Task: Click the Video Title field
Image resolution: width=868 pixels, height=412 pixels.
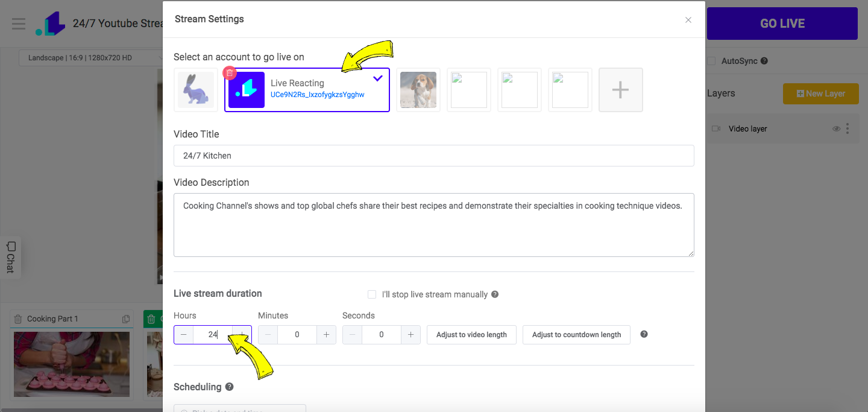Action: [x=434, y=156]
